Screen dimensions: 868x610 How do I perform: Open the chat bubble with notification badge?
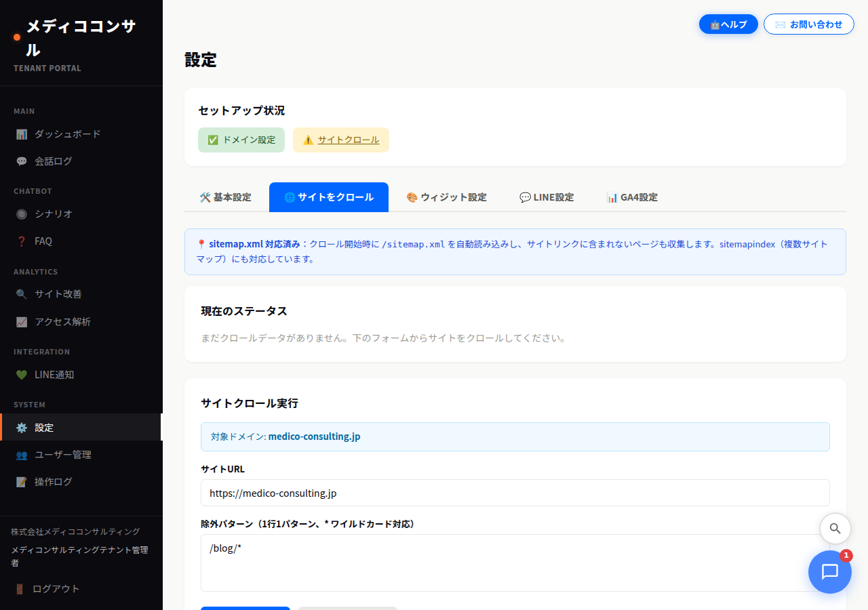pyautogui.click(x=830, y=572)
